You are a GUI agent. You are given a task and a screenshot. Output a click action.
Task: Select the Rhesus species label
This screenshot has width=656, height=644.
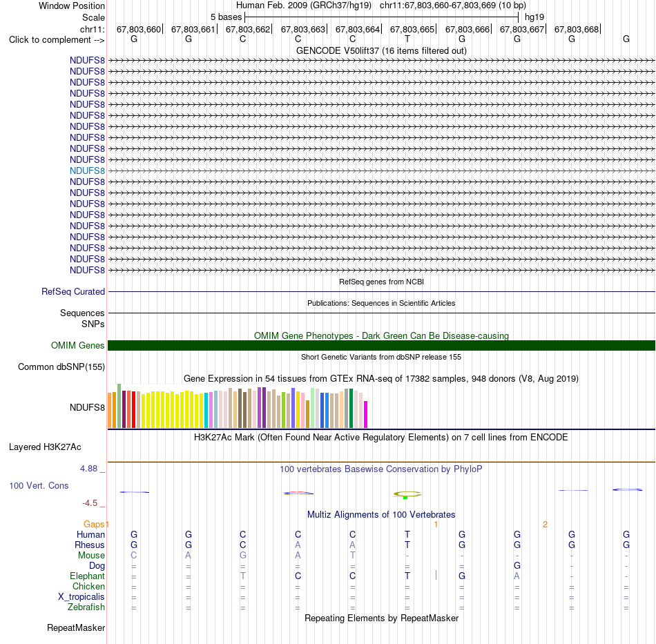[90, 545]
